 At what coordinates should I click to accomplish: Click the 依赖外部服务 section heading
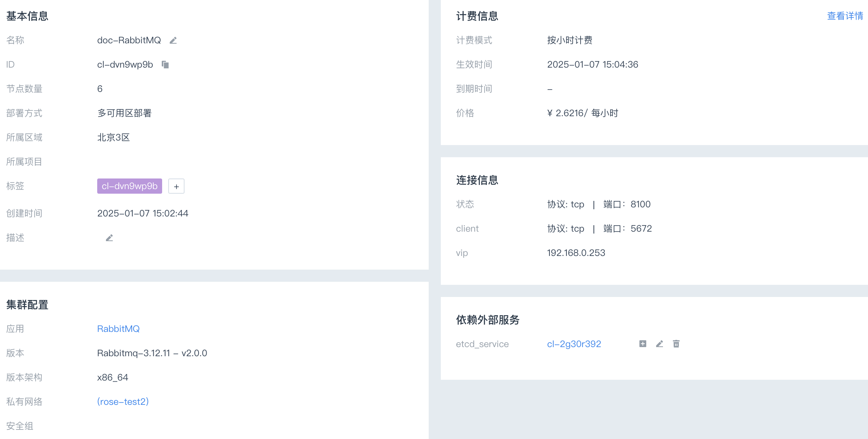pos(488,320)
